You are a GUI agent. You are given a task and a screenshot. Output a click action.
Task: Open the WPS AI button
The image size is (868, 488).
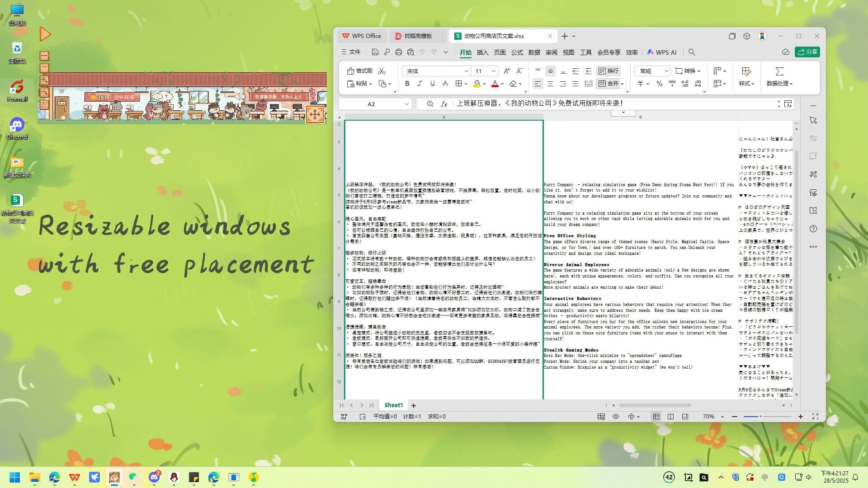click(662, 52)
